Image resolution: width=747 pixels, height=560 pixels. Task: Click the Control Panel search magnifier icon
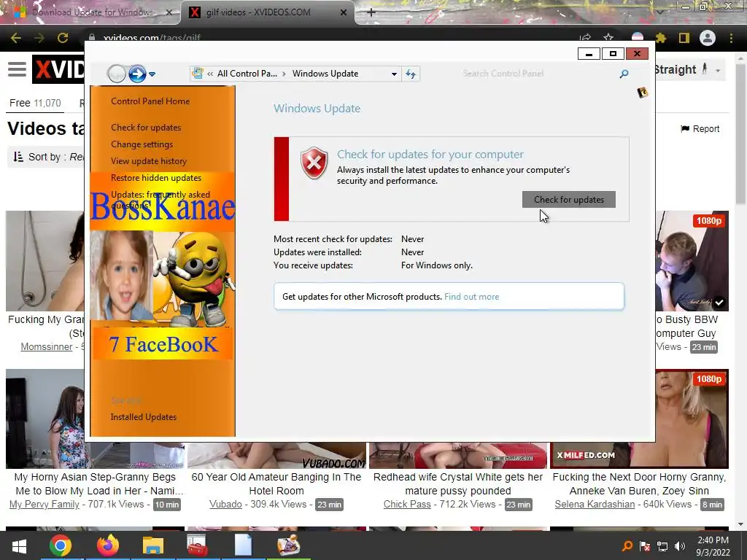coord(624,74)
